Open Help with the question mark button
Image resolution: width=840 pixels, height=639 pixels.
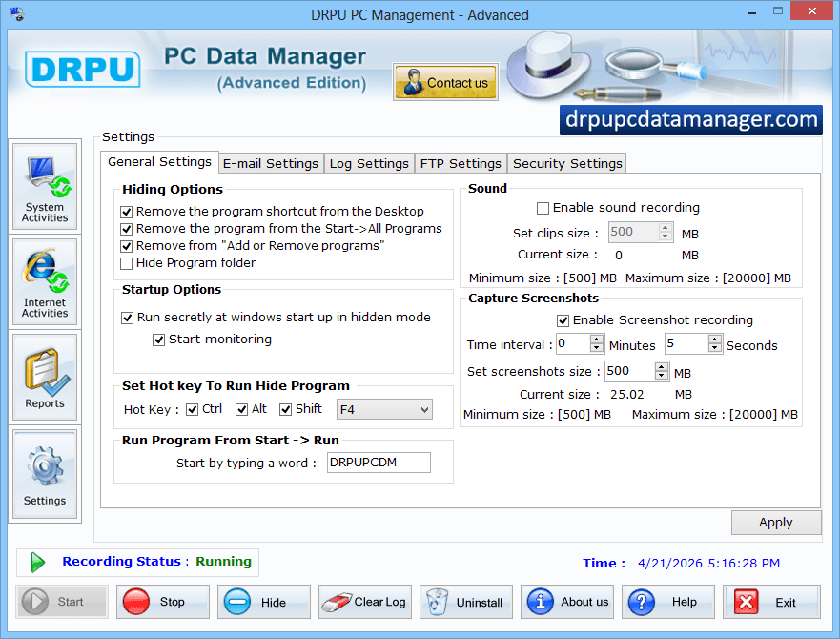[668, 602]
